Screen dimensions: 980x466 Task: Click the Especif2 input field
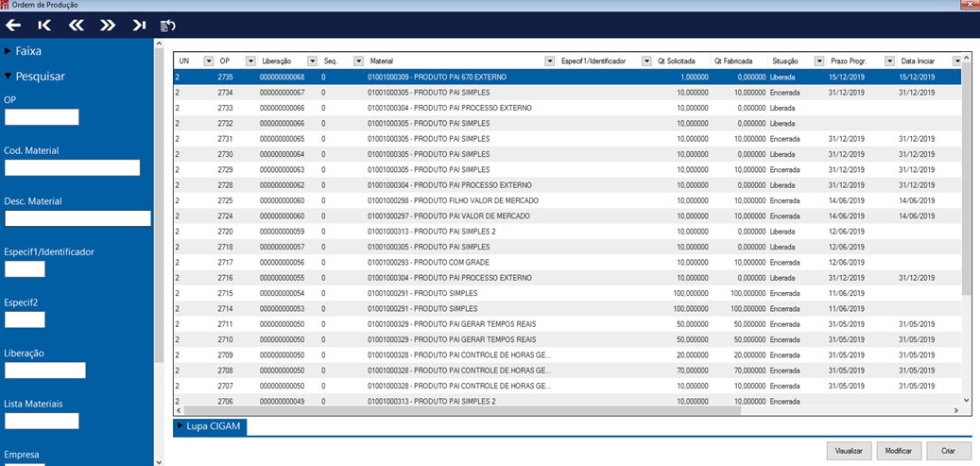pyautogui.click(x=25, y=319)
